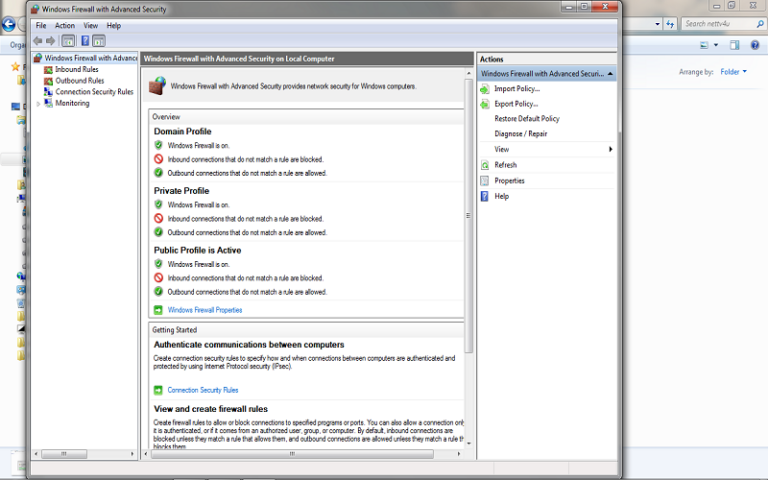
Task: Expand the View submenu in Actions
Action: [x=610, y=149]
